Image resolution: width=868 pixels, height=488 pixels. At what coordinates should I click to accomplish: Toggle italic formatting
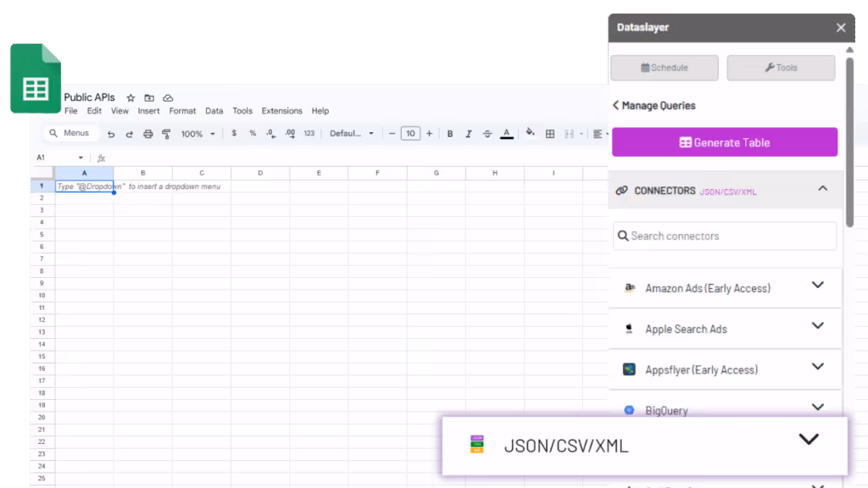click(x=468, y=133)
